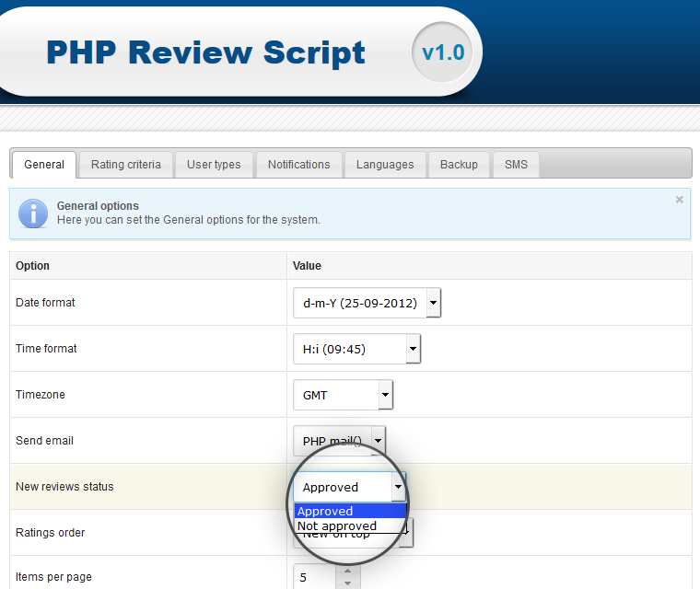Click the Ratings order label
This screenshot has height=589, width=700.
50,532
